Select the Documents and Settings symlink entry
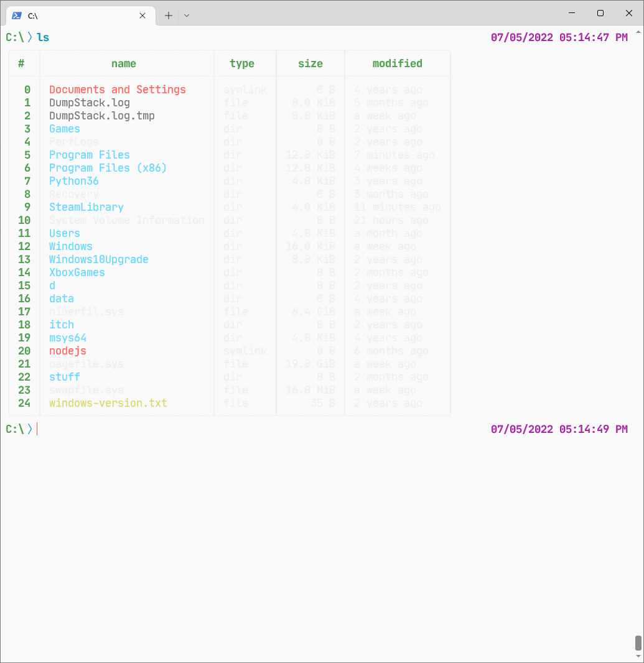Viewport: 644px width, 663px height. pyautogui.click(x=117, y=90)
